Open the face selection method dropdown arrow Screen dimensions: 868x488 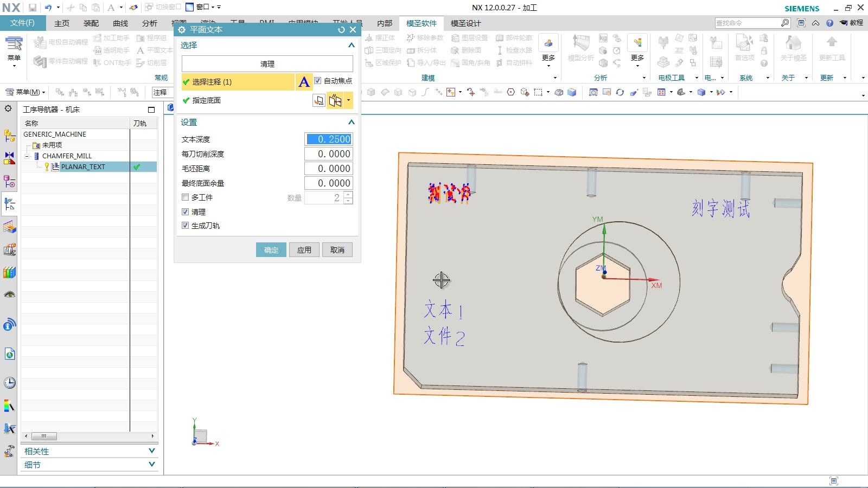(348, 100)
